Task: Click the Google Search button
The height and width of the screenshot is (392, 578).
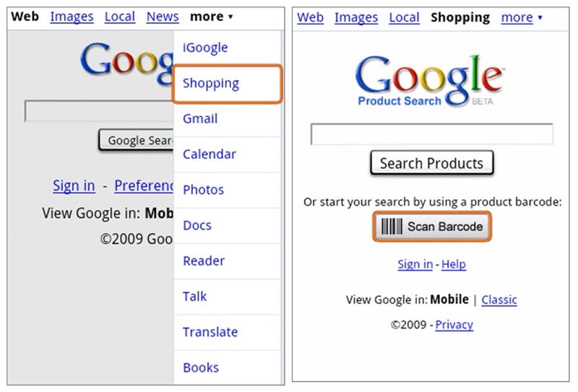Action: coord(136,140)
